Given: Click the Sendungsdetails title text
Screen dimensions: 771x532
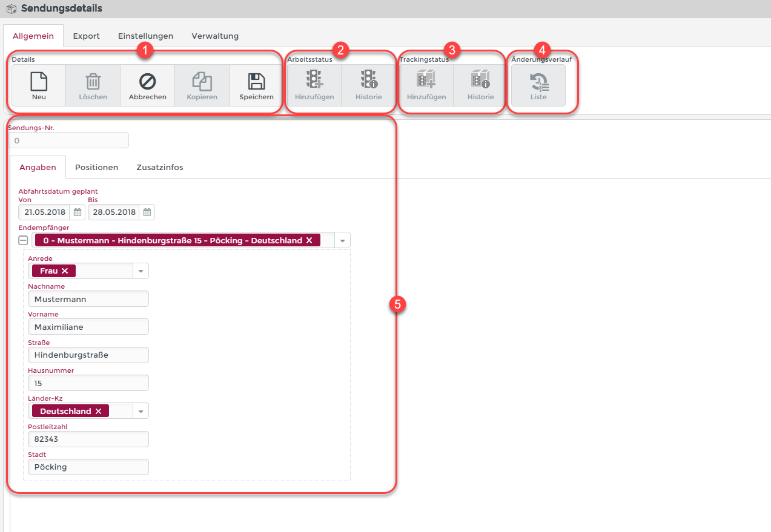Looking at the screenshot, I should point(62,8).
